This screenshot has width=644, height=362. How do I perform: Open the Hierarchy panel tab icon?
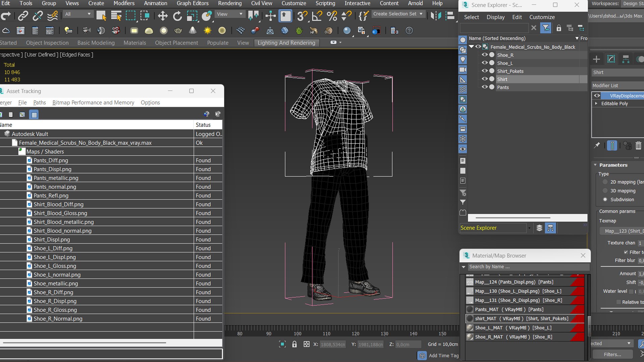626,59
